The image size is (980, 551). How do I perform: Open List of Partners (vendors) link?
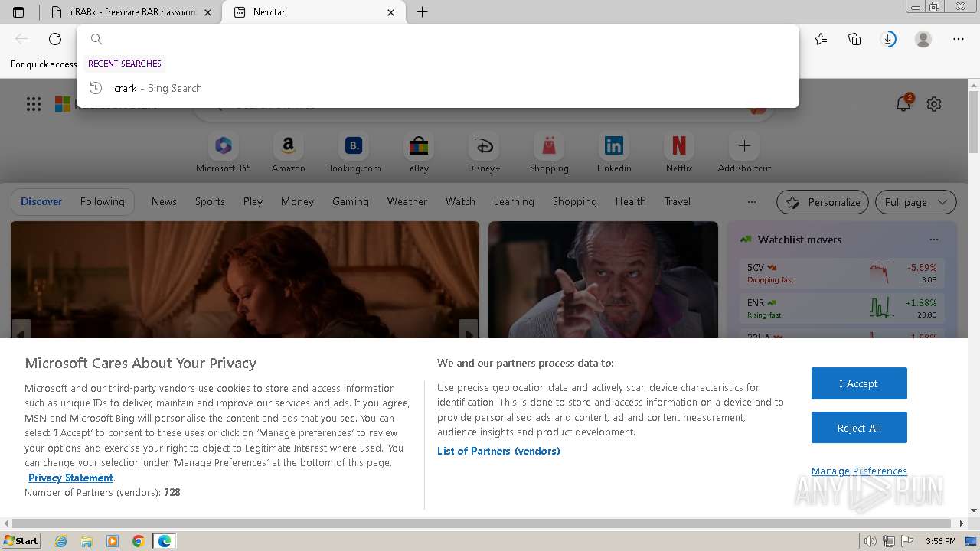point(498,451)
